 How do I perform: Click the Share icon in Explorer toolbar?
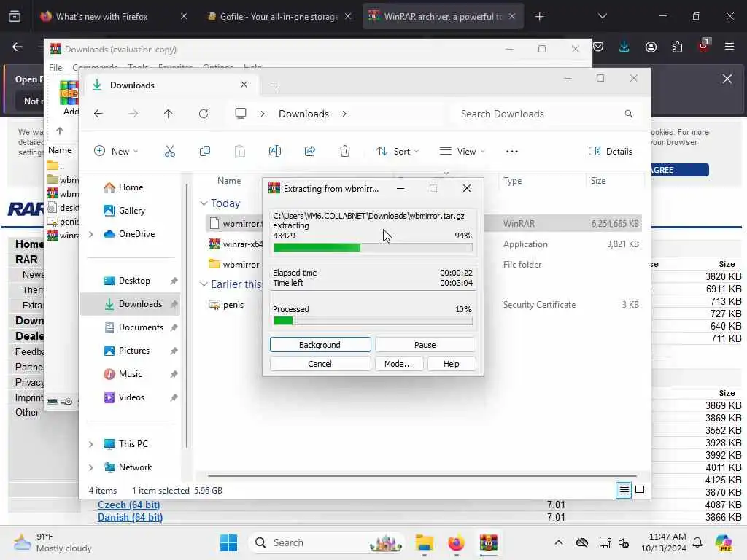(309, 152)
